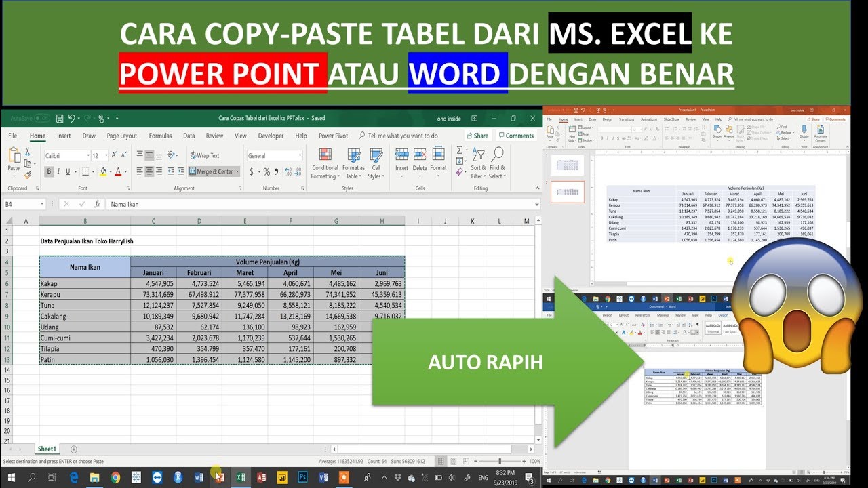Screen dimensions: 868x488
Task: Expand Merge & Center dropdown arrow
Action: click(239, 171)
